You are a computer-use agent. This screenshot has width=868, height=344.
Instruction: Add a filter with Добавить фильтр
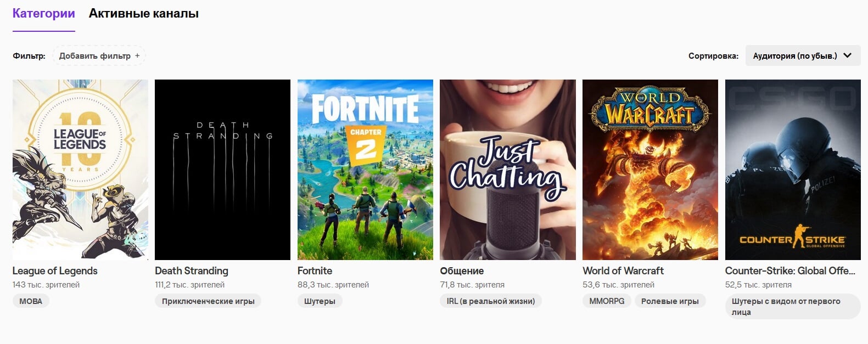click(x=99, y=56)
